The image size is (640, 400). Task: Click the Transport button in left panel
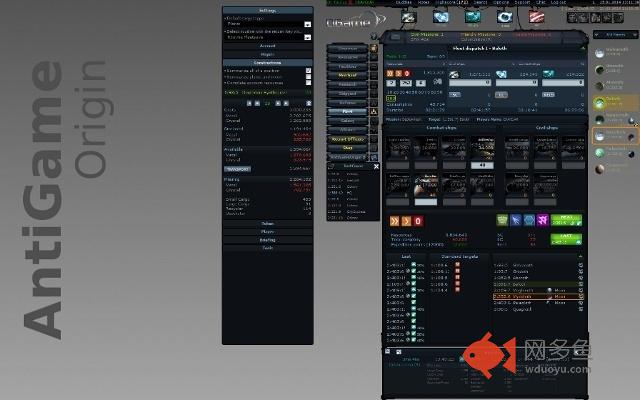(237, 169)
